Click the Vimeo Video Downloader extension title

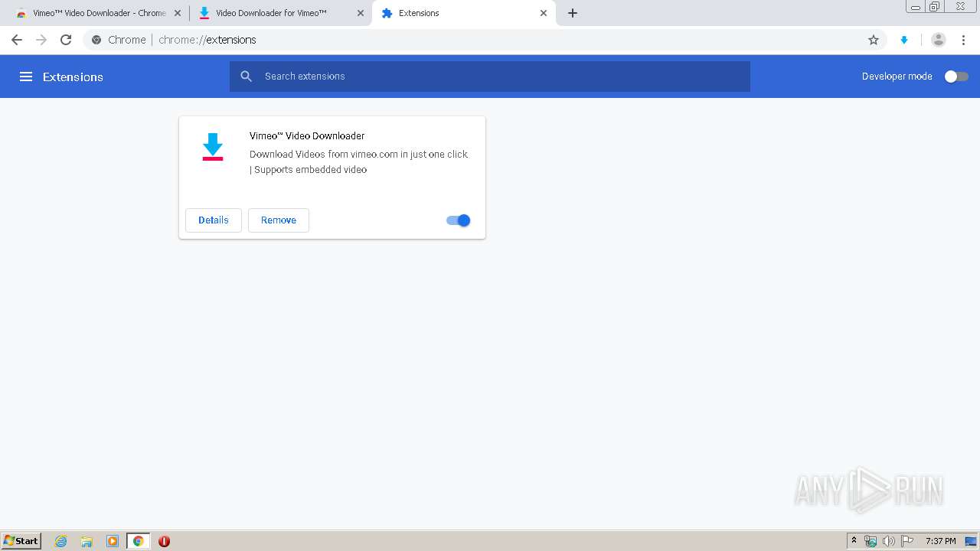(x=307, y=136)
